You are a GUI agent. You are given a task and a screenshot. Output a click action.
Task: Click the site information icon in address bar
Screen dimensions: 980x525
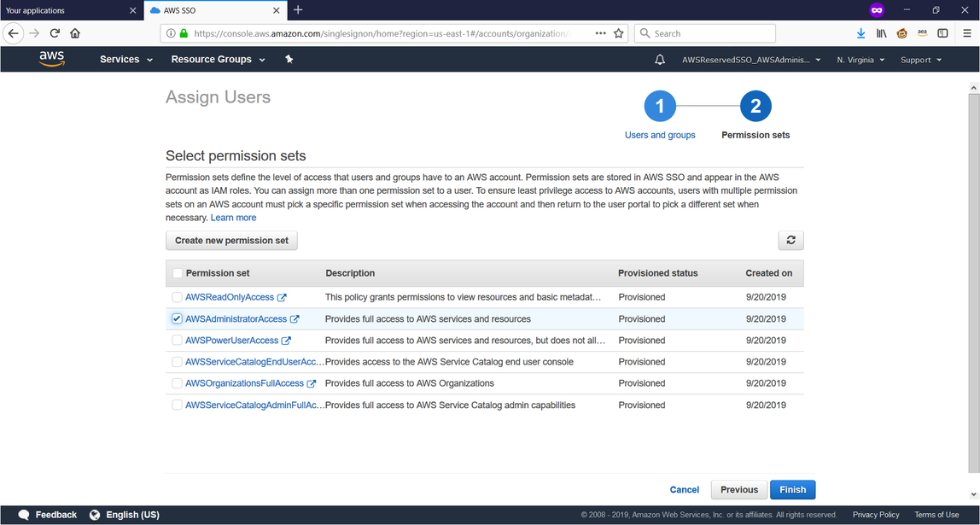pos(172,34)
